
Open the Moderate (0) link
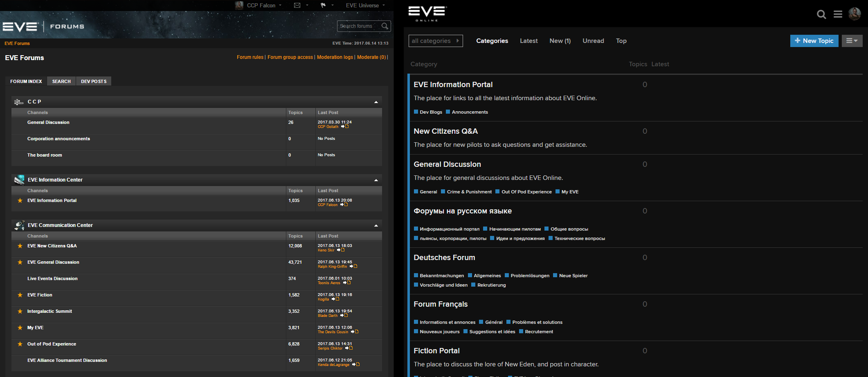pos(371,57)
